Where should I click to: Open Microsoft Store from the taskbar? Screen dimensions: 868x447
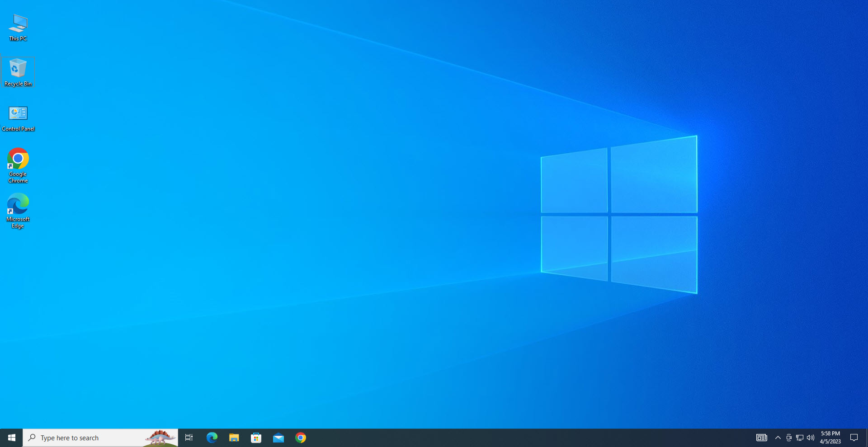(256, 438)
